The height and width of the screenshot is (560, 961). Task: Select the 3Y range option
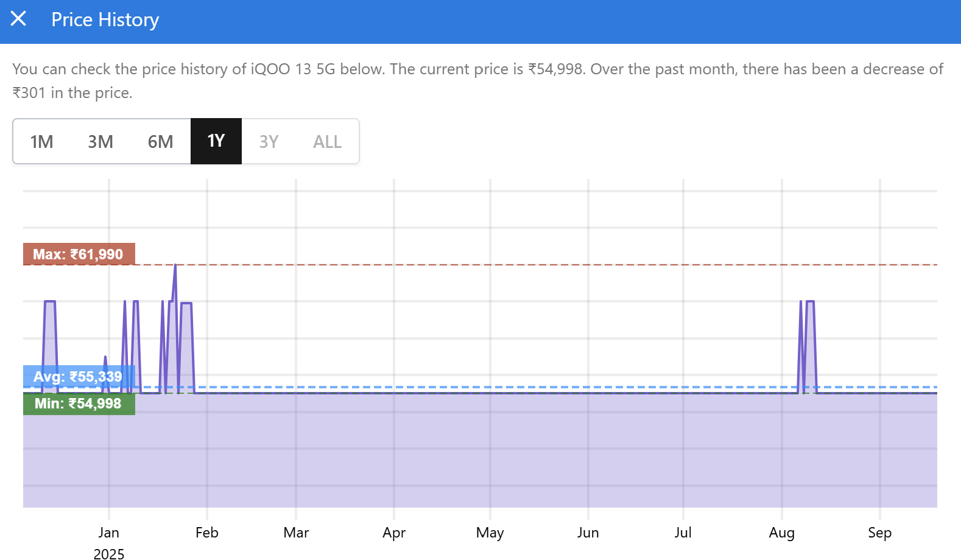pyautogui.click(x=269, y=142)
